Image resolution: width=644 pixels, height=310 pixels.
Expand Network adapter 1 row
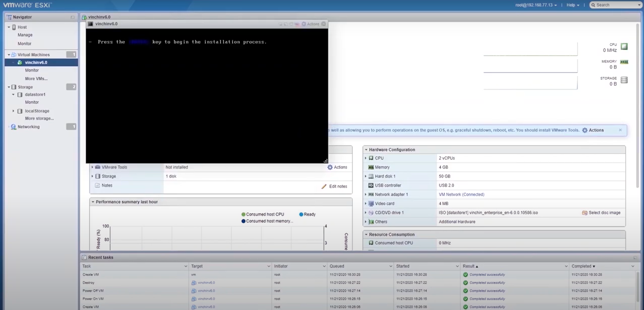[366, 195]
